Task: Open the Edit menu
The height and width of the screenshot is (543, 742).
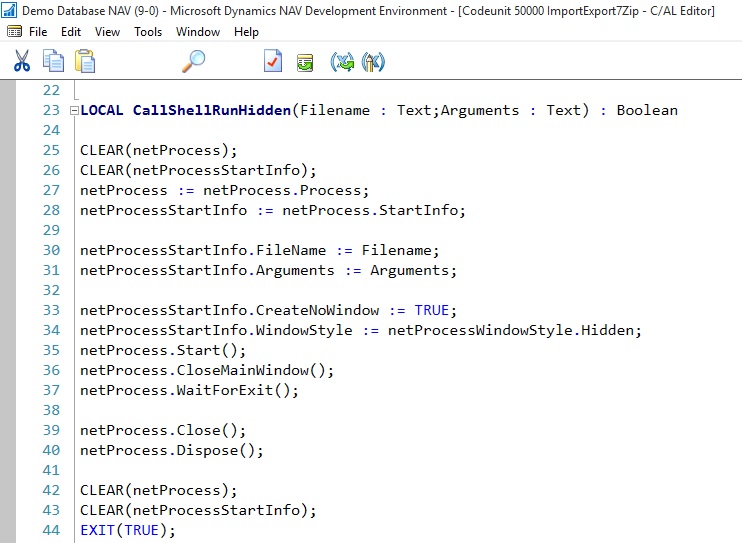Action: 71,32
